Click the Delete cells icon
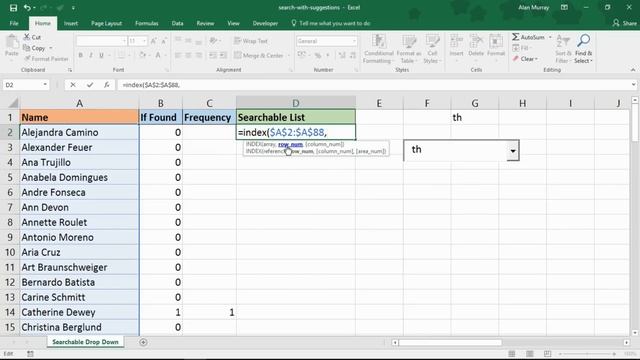The image size is (640, 360). coord(476,42)
